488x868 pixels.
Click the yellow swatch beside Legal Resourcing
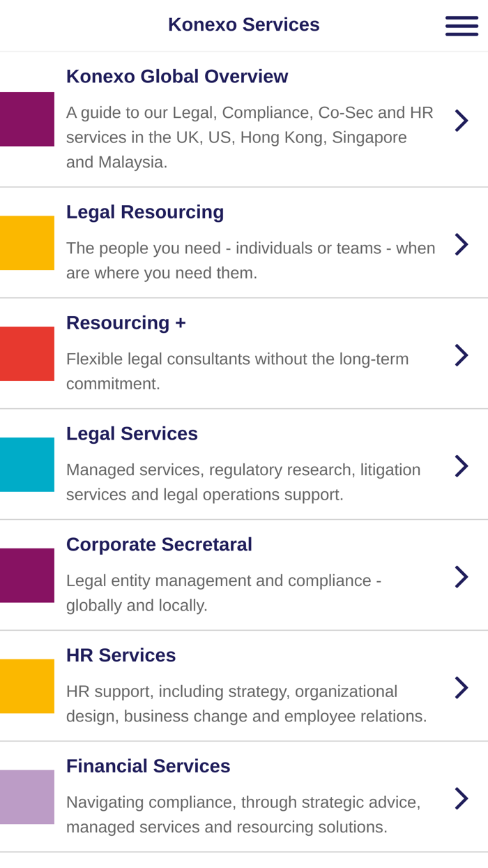[x=26, y=243]
